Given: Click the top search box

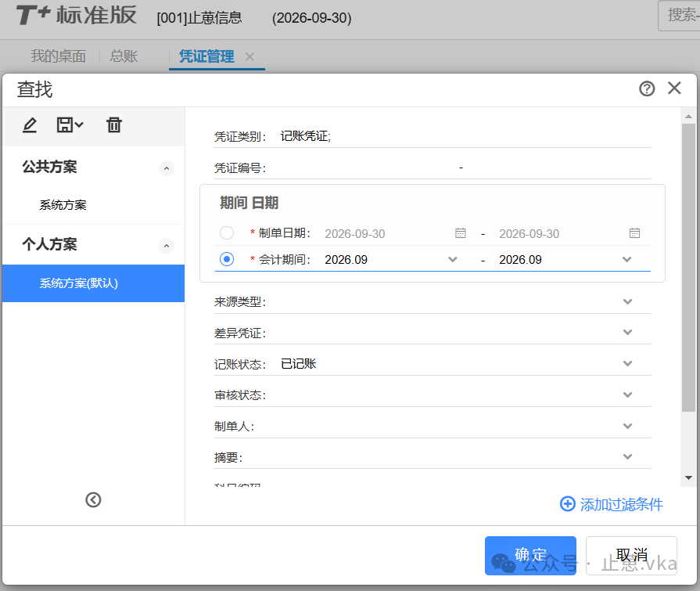Looking at the screenshot, I should 679,16.
